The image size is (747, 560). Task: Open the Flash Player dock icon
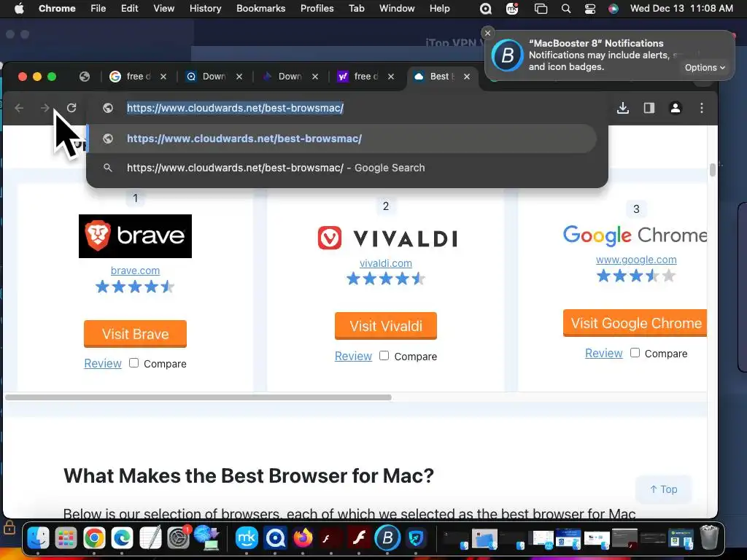tap(359, 538)
